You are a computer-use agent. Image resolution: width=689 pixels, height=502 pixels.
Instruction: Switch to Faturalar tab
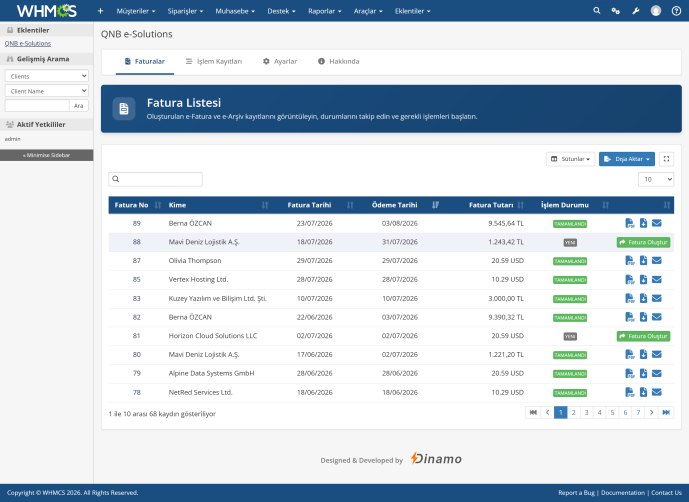click(x=145, y=62)
